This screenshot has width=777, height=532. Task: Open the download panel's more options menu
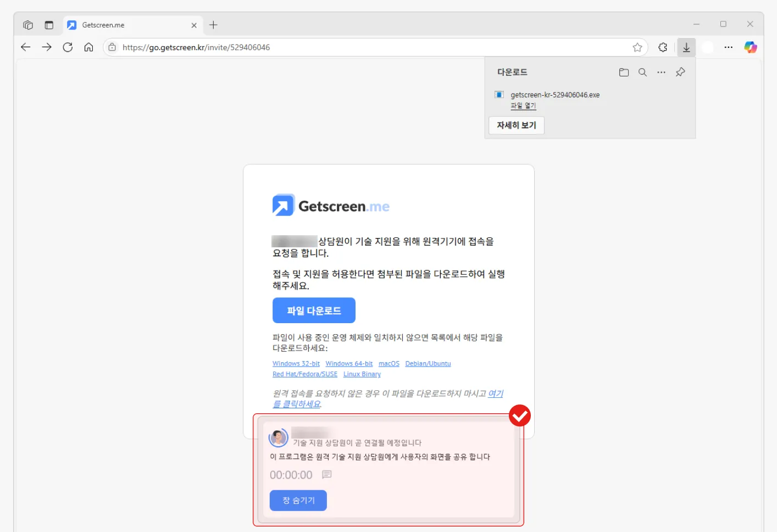pyautogui.click(x=661, y=71)
